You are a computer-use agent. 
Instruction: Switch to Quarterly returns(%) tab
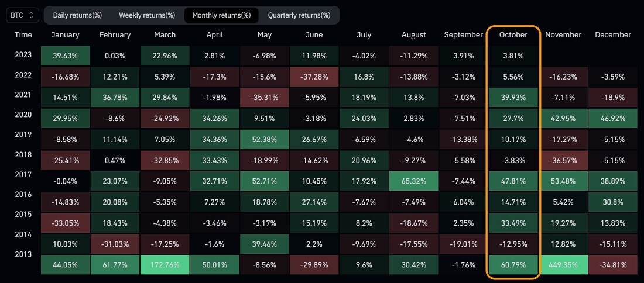pos(299,15)
